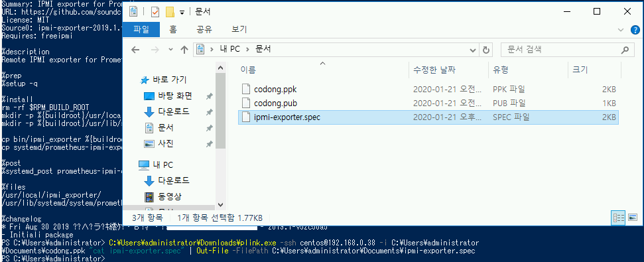The image size is (644, 262).
Task: Switch to the 홈 ribbon tab
Action: pyautogui.click(x=173, y=29)
